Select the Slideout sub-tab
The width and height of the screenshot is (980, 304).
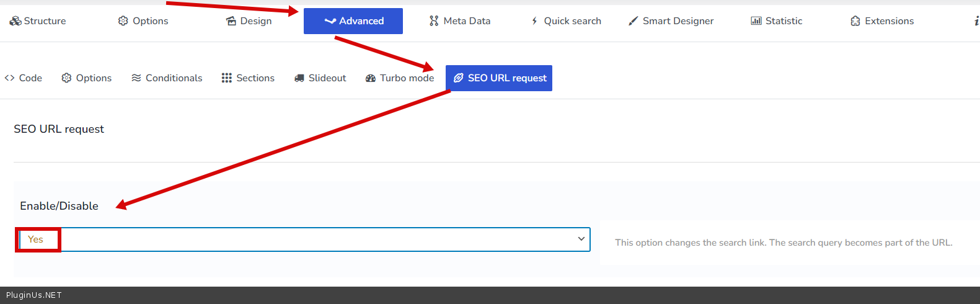(x=320, y=78)
